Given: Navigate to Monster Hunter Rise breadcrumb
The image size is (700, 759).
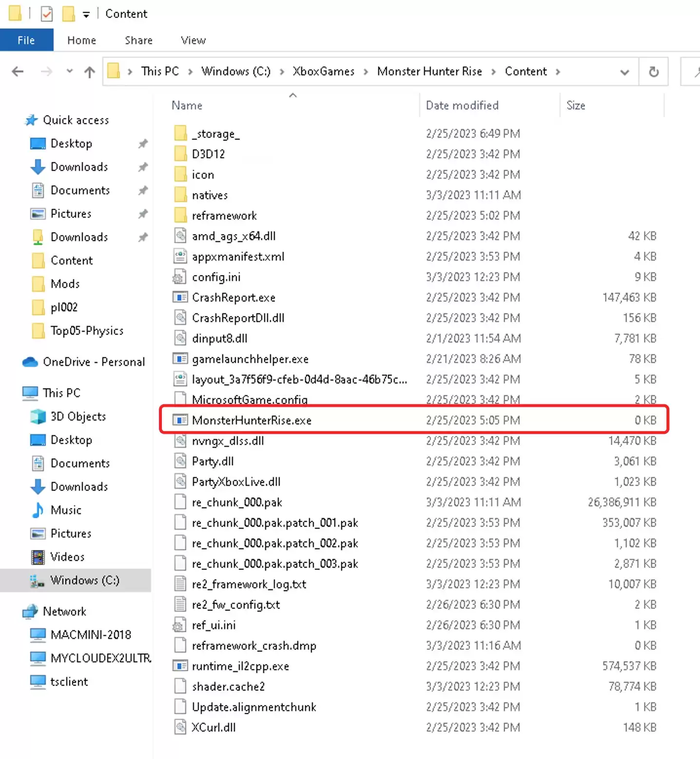Looking at the screenshot, I should (x=429, y=71).
